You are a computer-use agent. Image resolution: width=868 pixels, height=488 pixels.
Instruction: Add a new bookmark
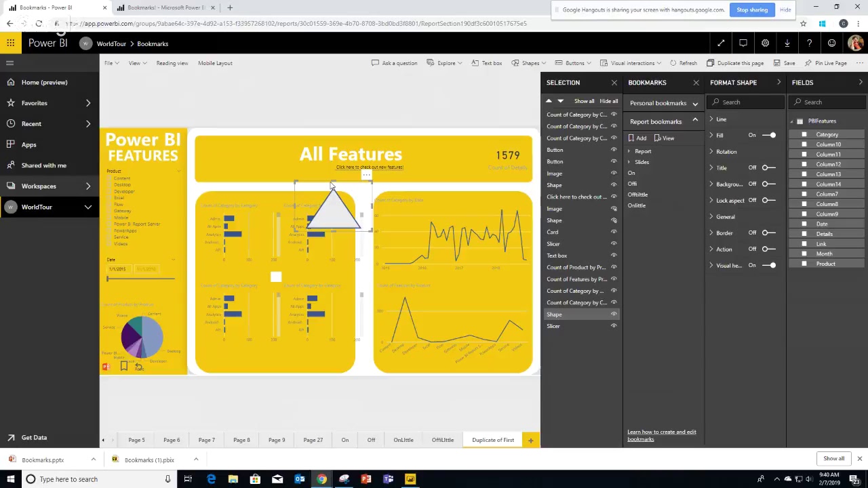(637, 138)
